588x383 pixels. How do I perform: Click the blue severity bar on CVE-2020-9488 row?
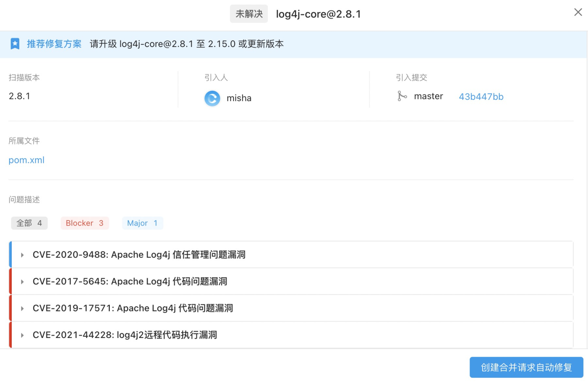click(10, 255)
